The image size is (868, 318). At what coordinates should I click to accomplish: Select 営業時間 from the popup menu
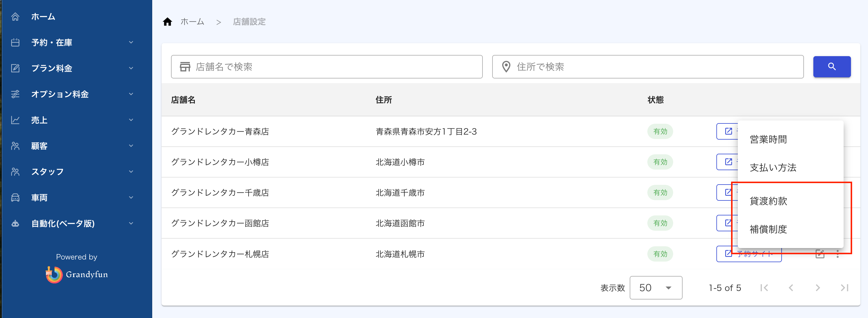(768, 140)
